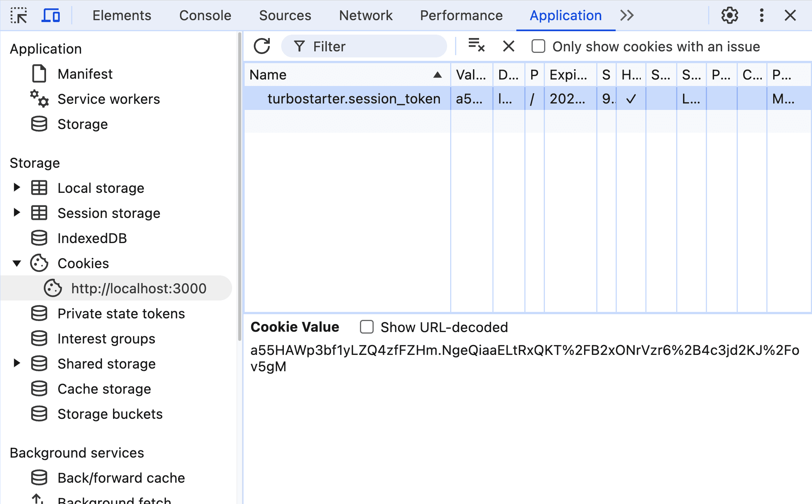Enable only show cookies with an issue
This screenshot has width=812, height=504.
coord(538,46)
